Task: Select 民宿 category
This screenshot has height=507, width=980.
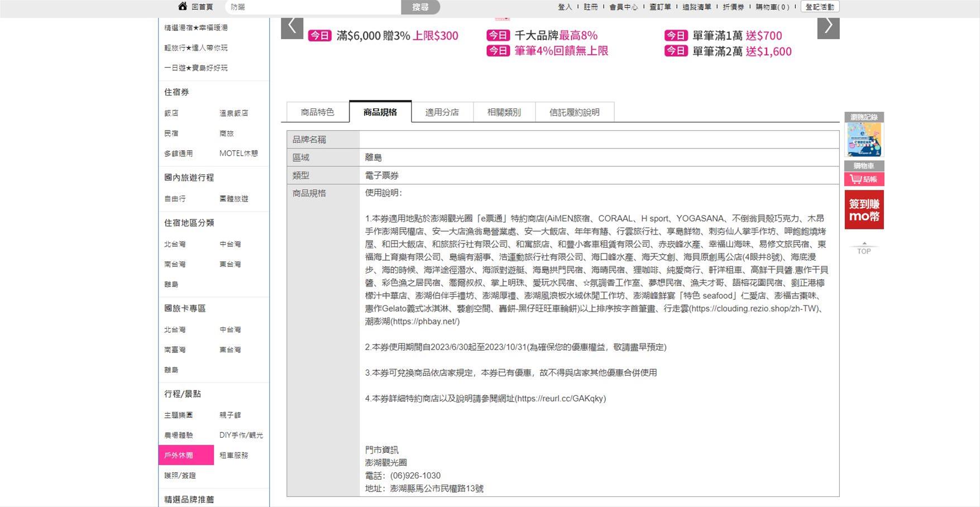Action: [x=171, y=133]
